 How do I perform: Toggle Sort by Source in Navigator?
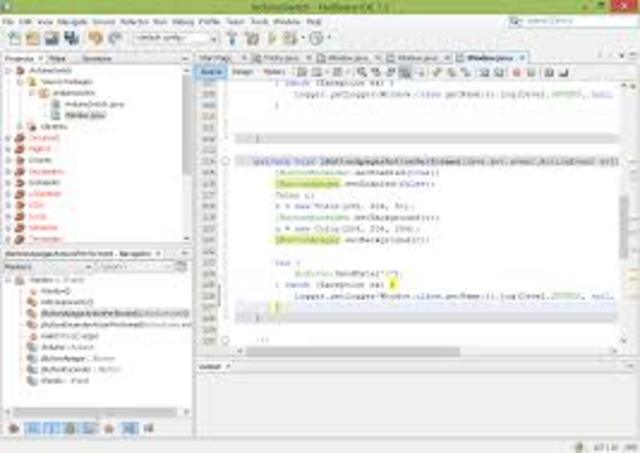(149, 428)
